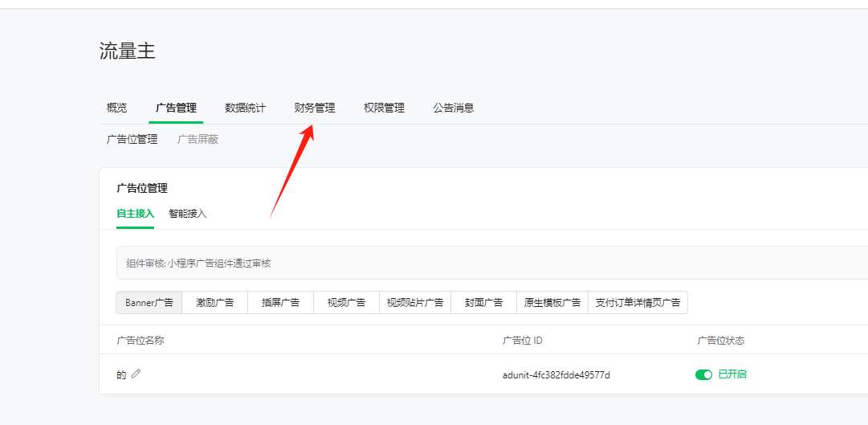
Task: Choose the 封面广告 ad type button
Action: (483, 302)
